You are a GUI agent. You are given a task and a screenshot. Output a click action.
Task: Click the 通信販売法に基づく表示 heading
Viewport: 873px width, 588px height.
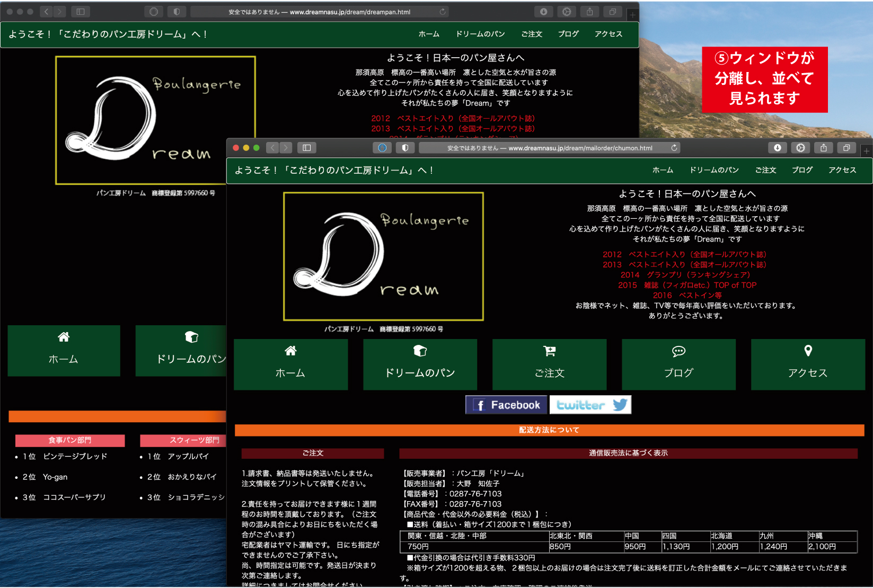click(628, 453)
